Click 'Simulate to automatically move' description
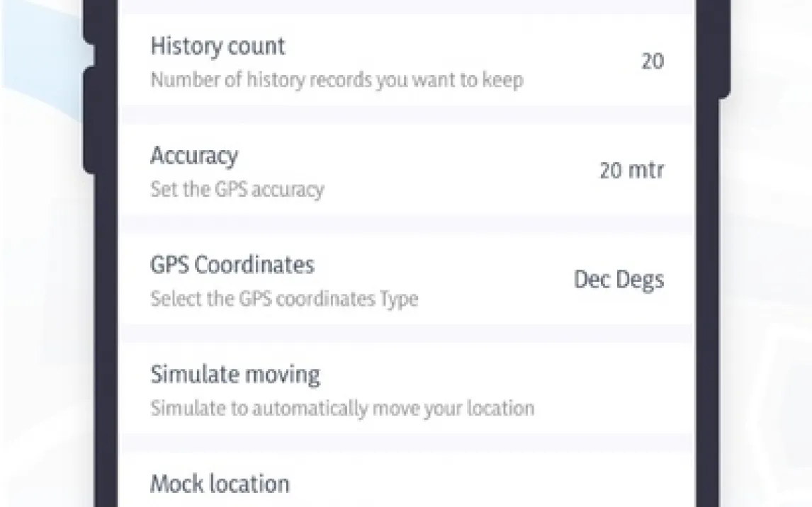812x507 pixels. point(342,409)
